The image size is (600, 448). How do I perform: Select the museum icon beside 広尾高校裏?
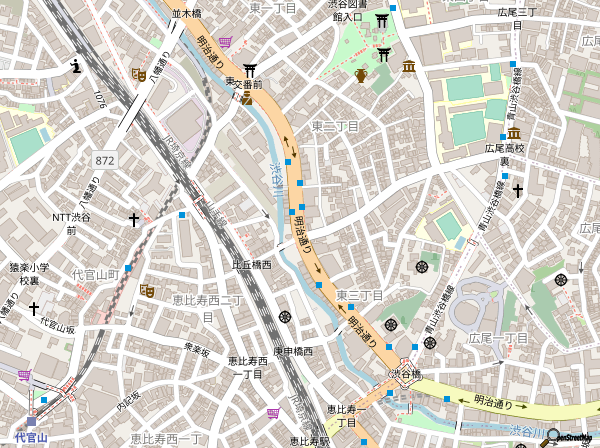click(514, 133)
